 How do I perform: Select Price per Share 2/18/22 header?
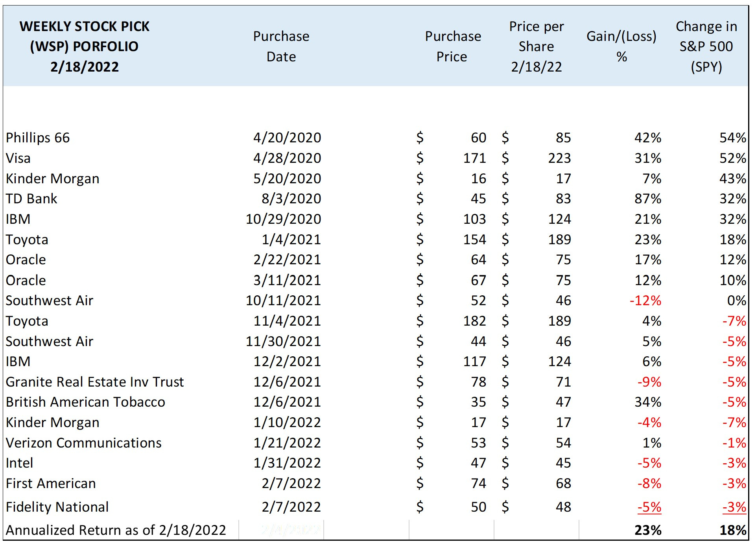tap(537, 46)
